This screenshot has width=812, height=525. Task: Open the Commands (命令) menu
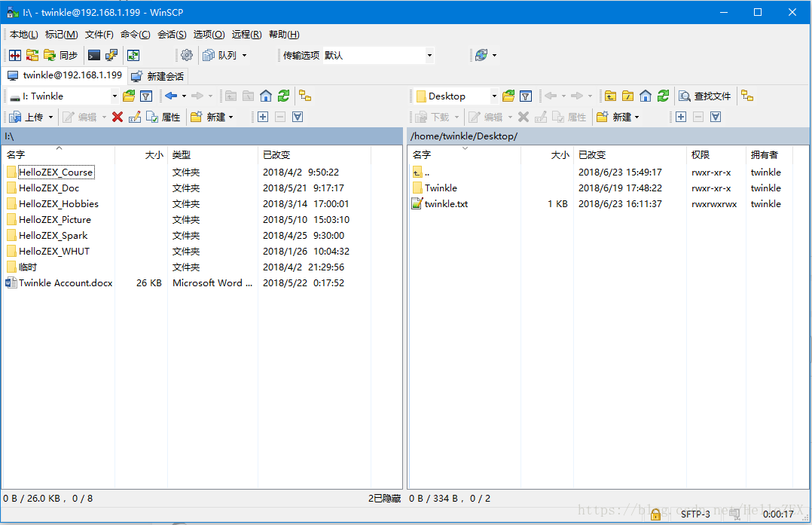136,35
